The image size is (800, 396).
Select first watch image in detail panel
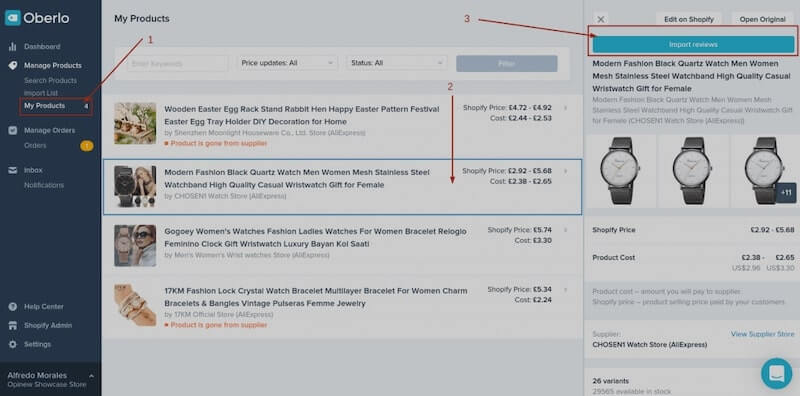pyautogui.click(x=619, y=171)
